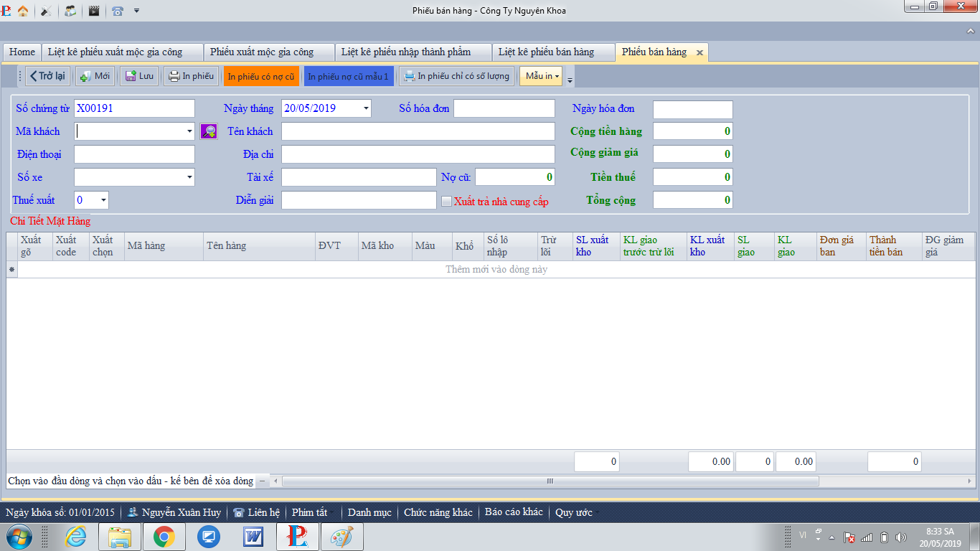The image size is (980, 551).
Task: Print with the 'In phiếu' button
Action: (191, 76)
